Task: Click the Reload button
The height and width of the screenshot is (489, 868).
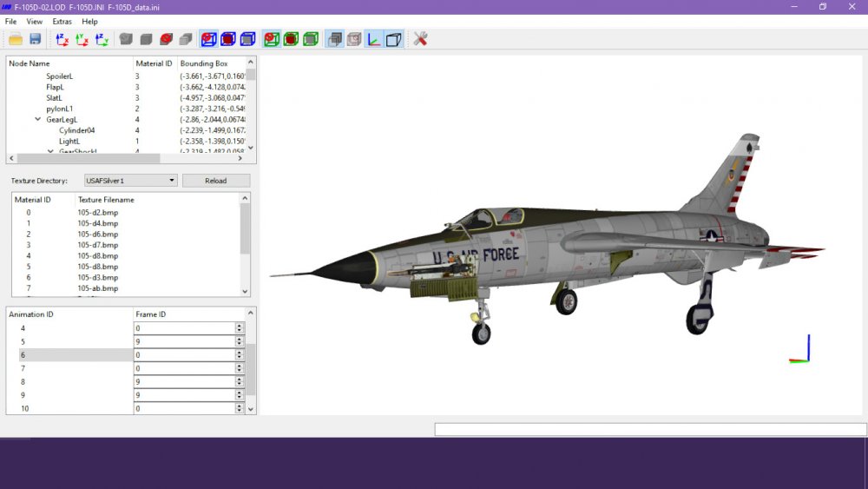Action: pos(216,181)
